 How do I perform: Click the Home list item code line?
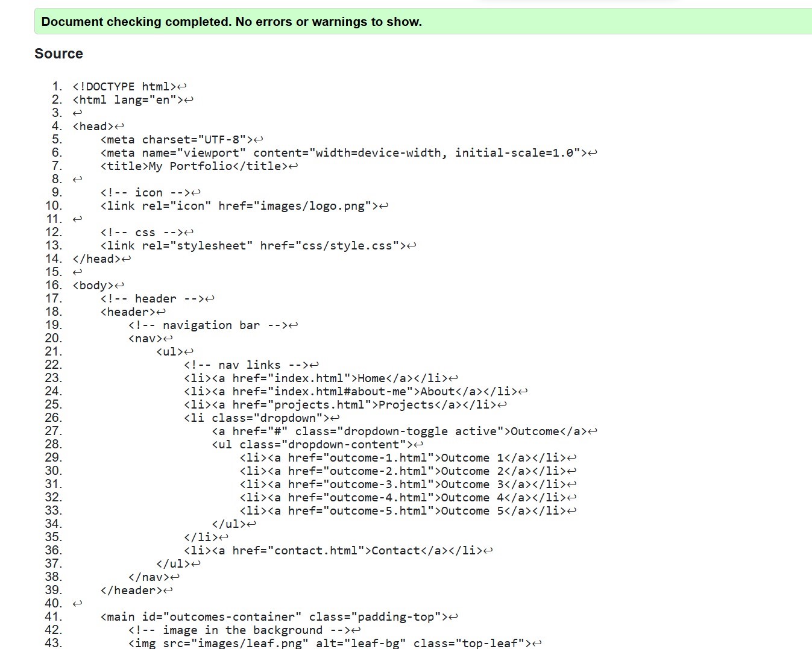[316, 378]
